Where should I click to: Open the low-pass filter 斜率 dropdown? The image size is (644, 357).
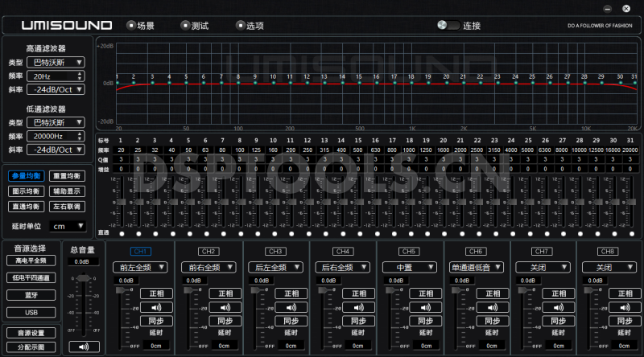coord(56,150)
